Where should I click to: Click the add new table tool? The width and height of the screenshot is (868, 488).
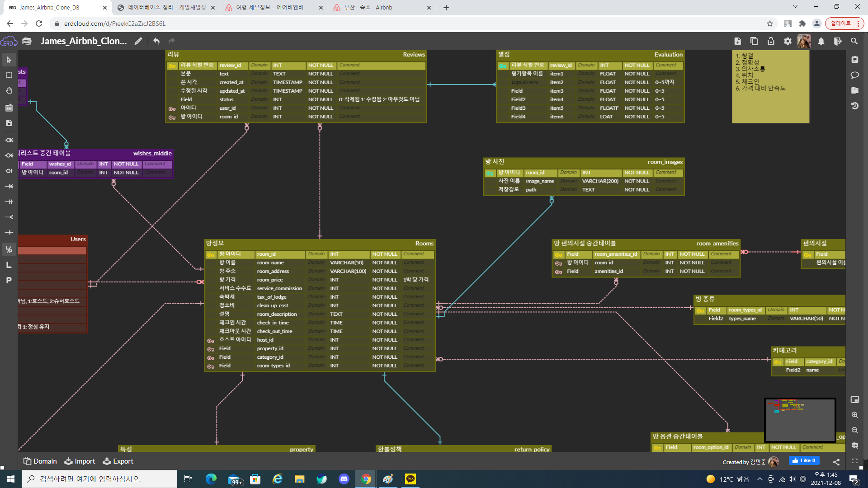[x=9, y=108]
